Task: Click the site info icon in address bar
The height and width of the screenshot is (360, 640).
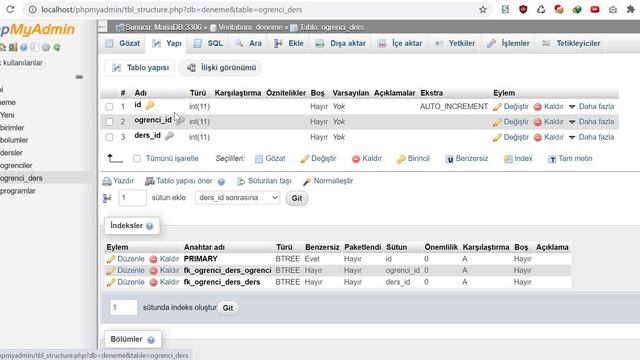Action: [x=32, y=9]
